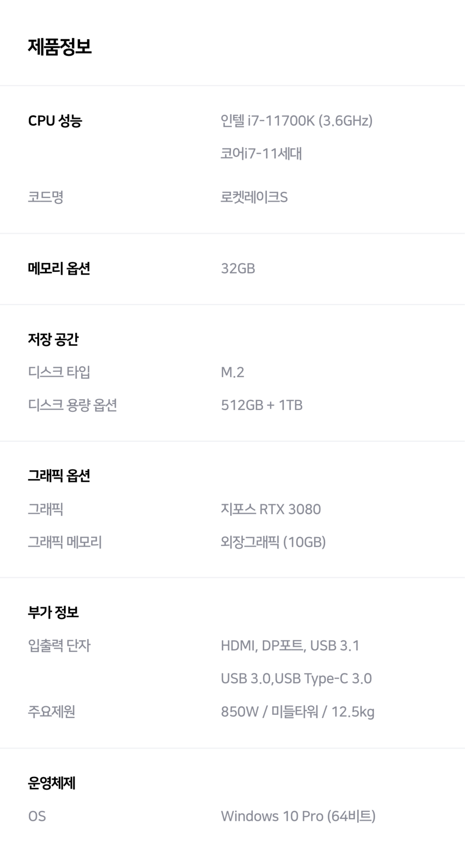This screenshot has height=868, width=465.
Task: Click the M.2 disk type value
Action: click(232, 372)
